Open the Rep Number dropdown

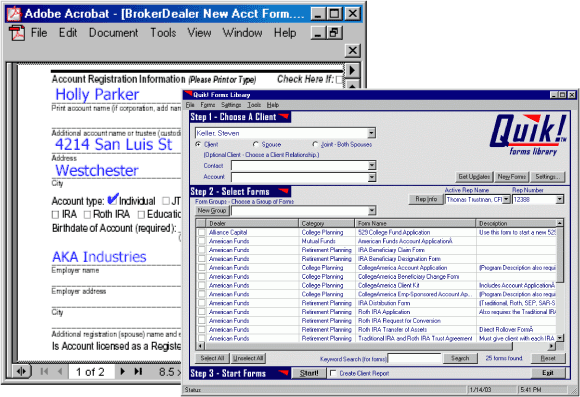pos(560,199)
